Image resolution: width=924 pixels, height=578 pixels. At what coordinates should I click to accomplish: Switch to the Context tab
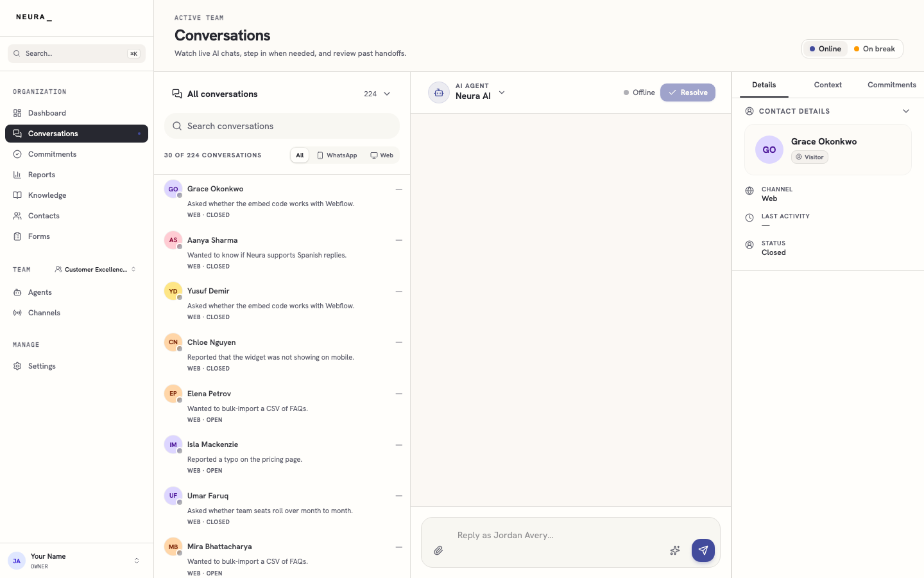tap(828, 85)
